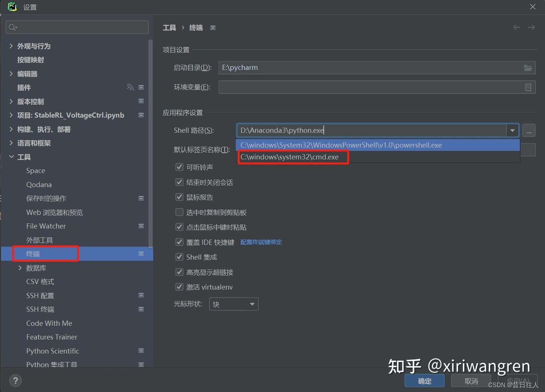Screen dimensions: 545x392
Task: Click the help question mark icon
Action: (15, 380)
